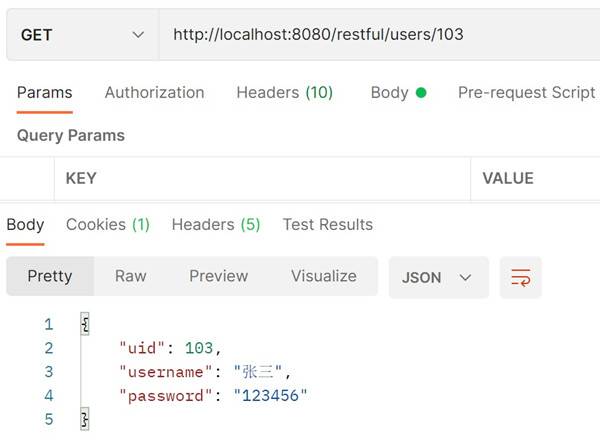Click the request URL field

(x=380, y=35)
